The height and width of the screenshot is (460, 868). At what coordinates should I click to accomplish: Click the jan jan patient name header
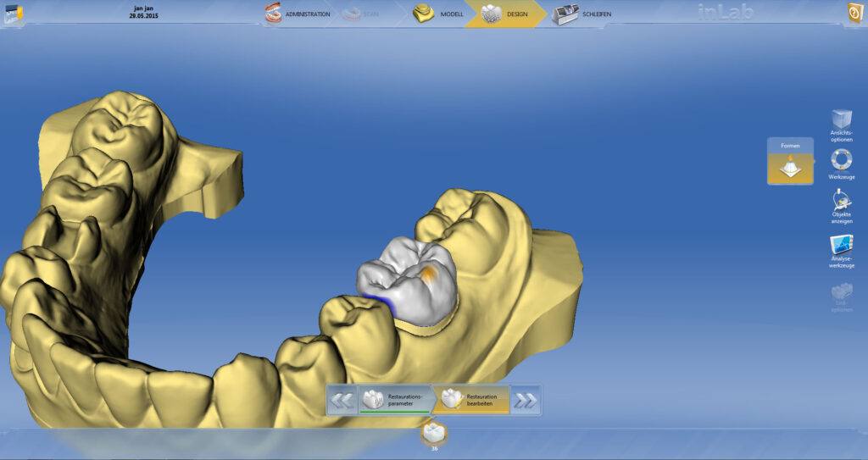click(x=143, y=8)
